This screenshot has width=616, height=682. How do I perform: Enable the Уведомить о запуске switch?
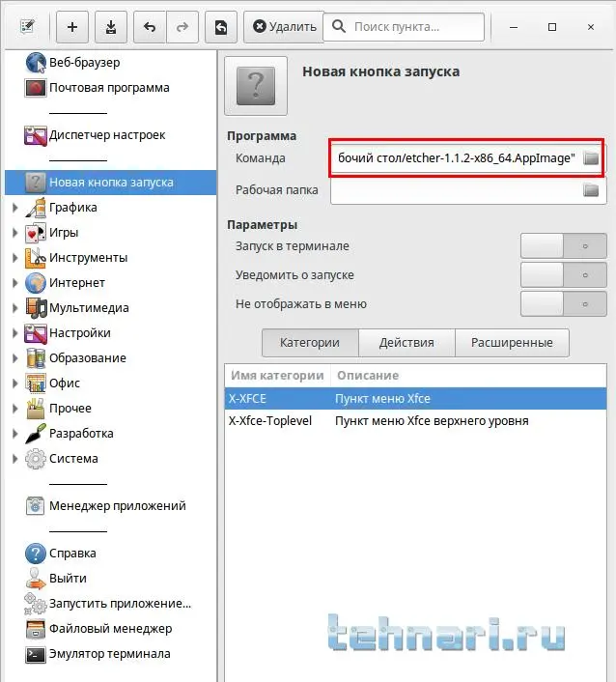click(564, 275)
